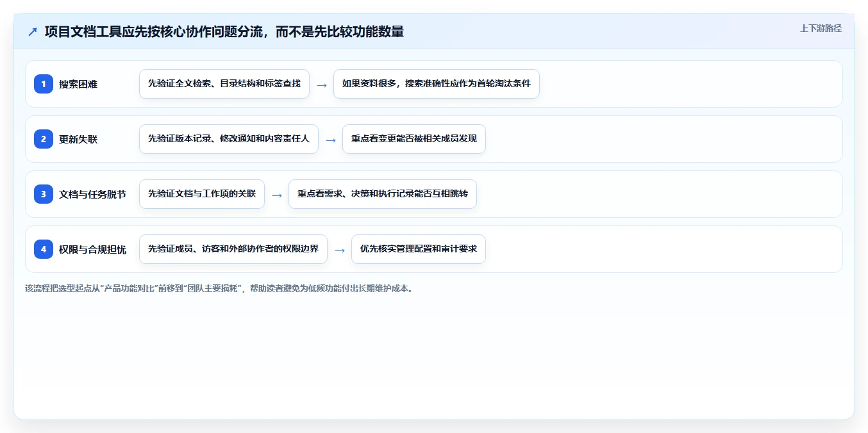
Task: Click the 更新失联 row label
Action: (x=78, y=139)
